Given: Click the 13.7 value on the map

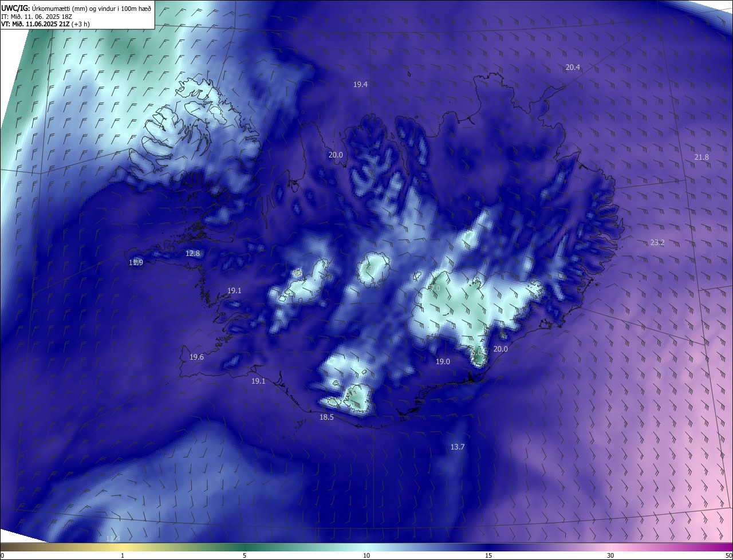Looking at the screenshot, I should 458,447.
